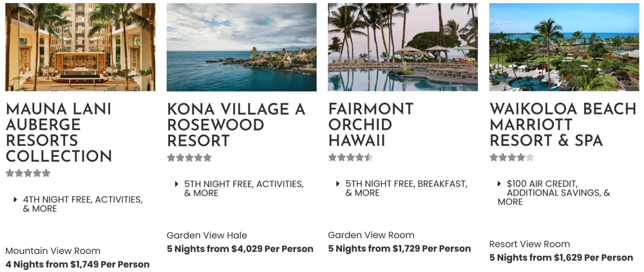Select the 5 Nights from $1,729 price
The width and height of the screenshot is (644, 272).
point(400,249)
